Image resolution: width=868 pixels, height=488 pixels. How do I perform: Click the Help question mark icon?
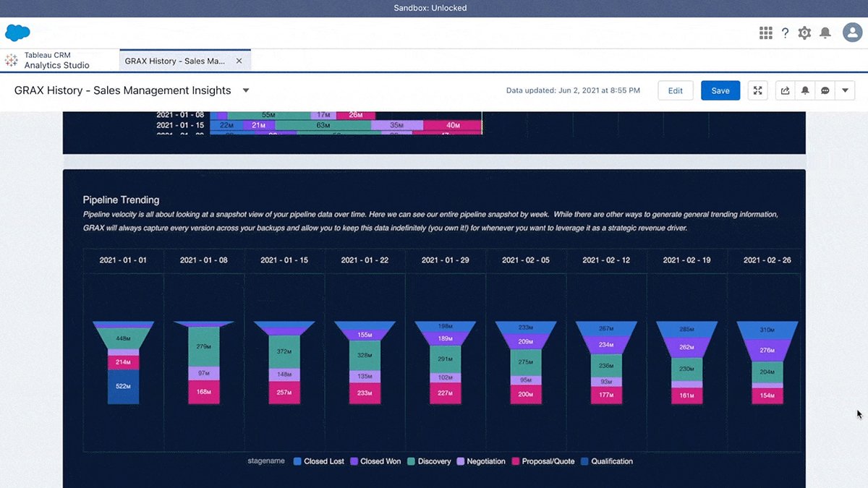pos(785,33)
